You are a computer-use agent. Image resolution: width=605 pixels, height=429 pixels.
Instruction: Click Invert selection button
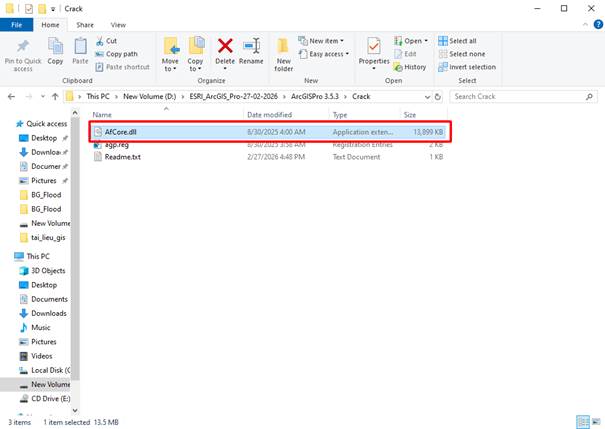click(x=472, y=67)
